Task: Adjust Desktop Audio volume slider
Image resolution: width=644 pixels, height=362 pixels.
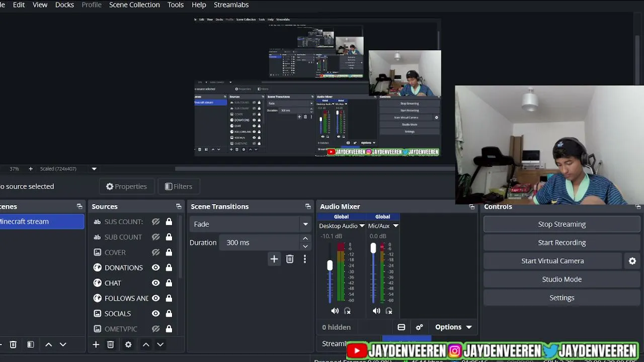Action: [x=330, y=265]
